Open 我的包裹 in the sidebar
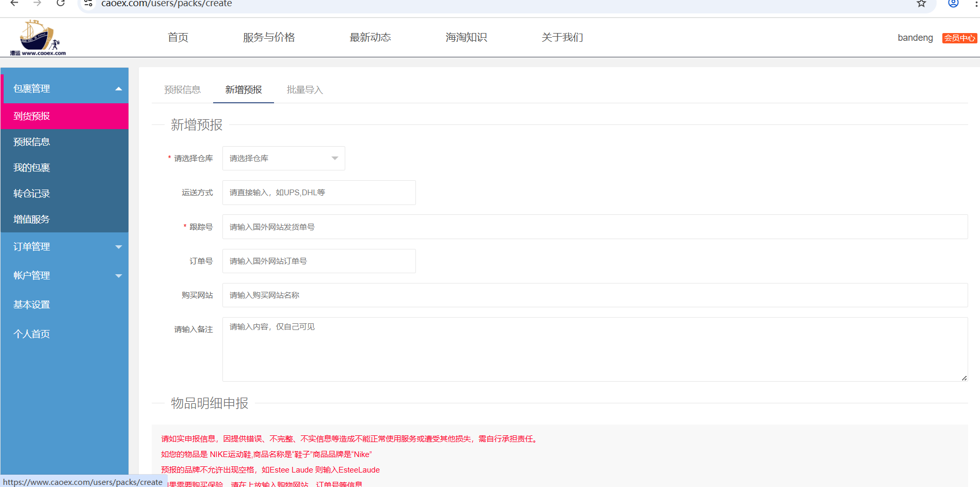The image size is (980, 487). tap(32, 168)
